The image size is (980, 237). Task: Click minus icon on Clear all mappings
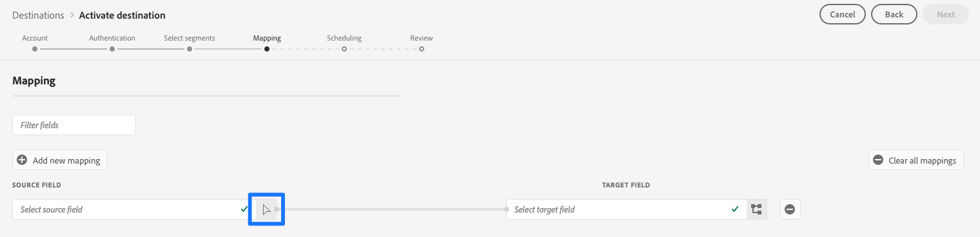click(x=877, y=160)
